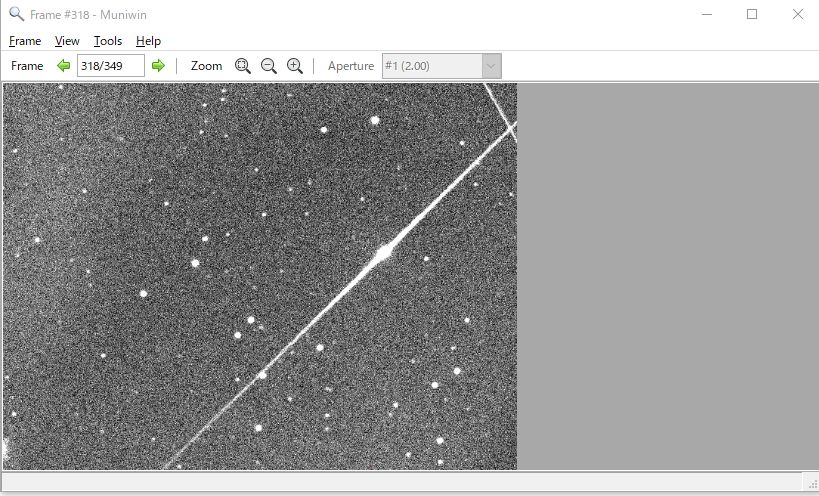The height and width of the screenshot is (496, 819).
Task: Maximize the Muniwin window
Action: [x=752, y=14]
